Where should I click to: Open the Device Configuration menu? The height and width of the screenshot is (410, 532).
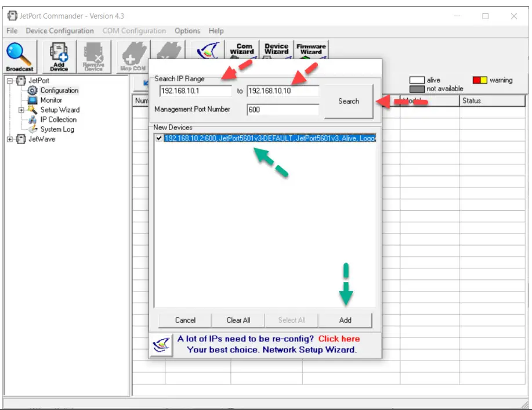pyautogui.click(x=60, y=31)
